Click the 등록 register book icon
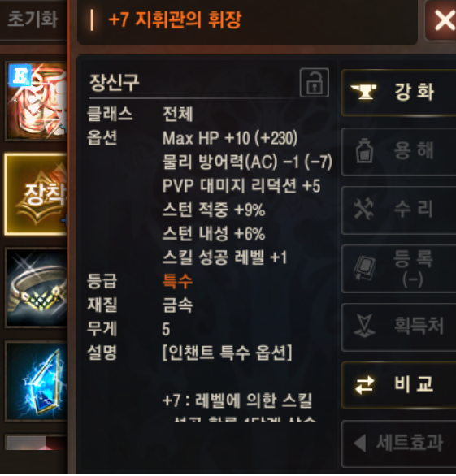This screenshot has width=456, height=476. pyautogui.click(x=365, y=268)
